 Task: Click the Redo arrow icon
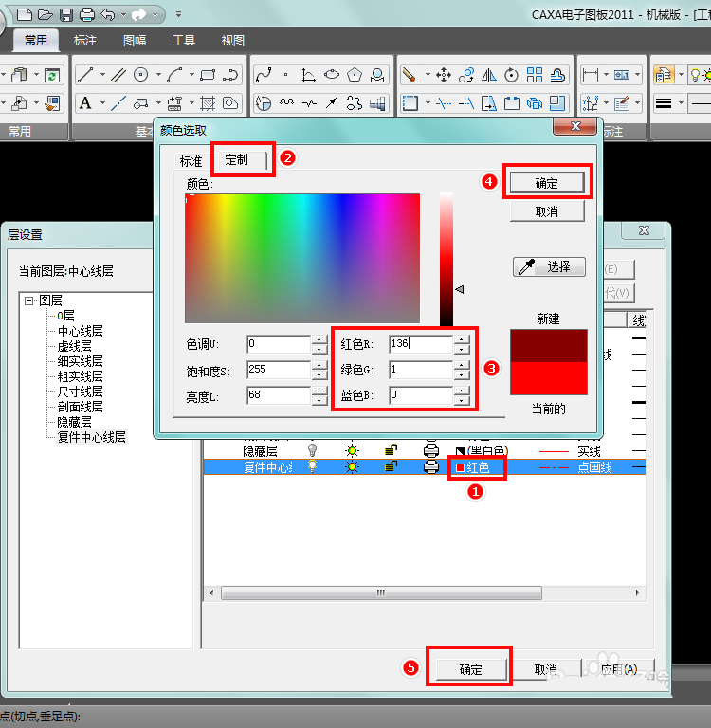pyautogui.click(x=138, y=15)
